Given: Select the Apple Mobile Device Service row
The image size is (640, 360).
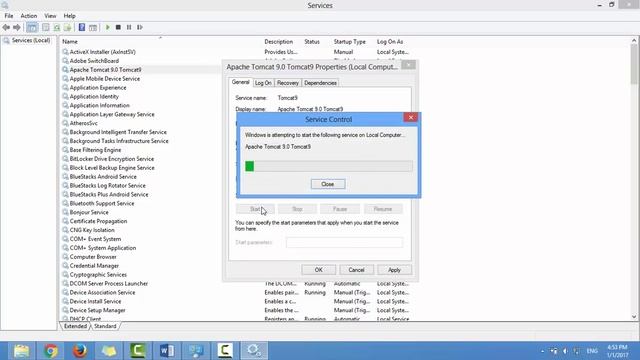Looking at the screenshot, I should (104, 79).
